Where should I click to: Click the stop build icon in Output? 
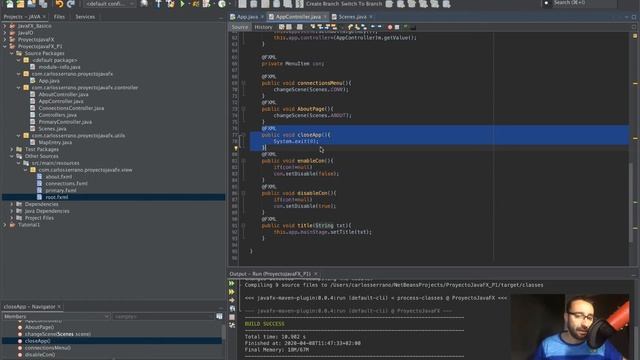tap(232, 317)
